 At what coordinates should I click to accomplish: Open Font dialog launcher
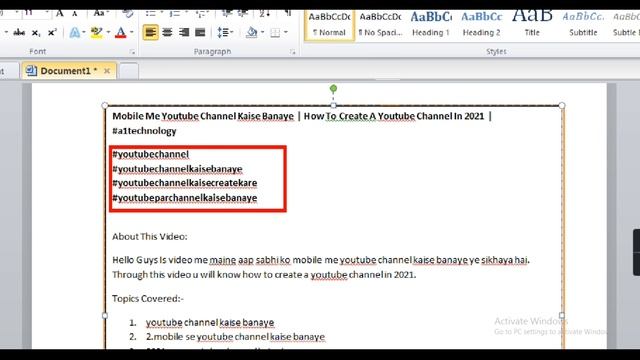132,52
